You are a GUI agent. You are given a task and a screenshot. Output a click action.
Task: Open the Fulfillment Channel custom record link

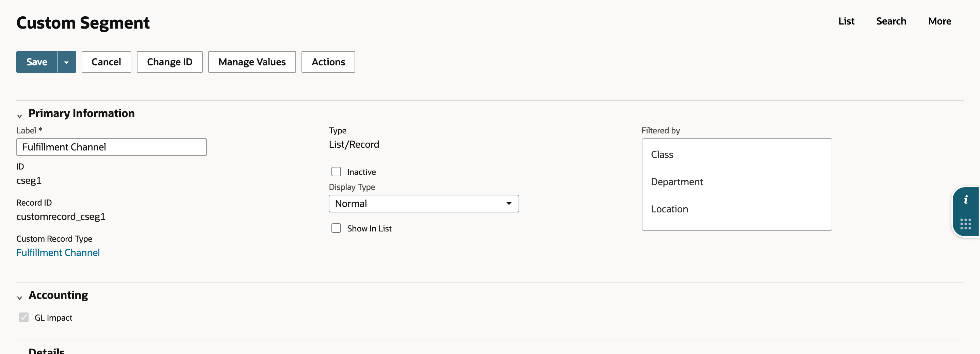pyautogui.click(x=58, y=253)
